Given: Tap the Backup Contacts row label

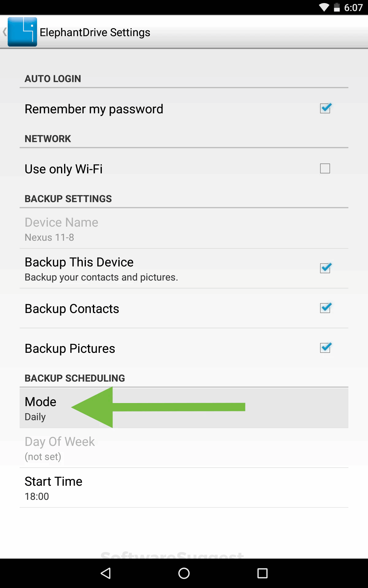Looking at the screenshot, I should click(72, 309).
